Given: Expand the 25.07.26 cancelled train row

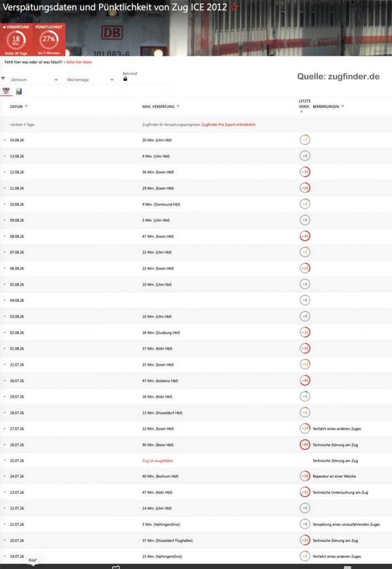Looking at the screenshot, I should click(4, 461).
